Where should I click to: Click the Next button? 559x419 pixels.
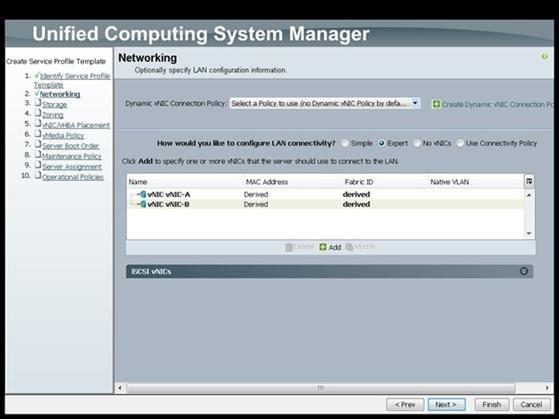point(446,404)
